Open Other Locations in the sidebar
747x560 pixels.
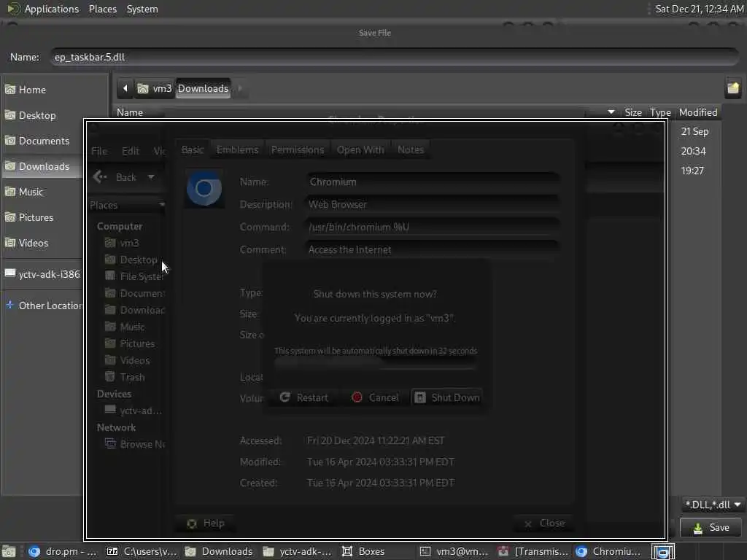(x=44, y=306)
